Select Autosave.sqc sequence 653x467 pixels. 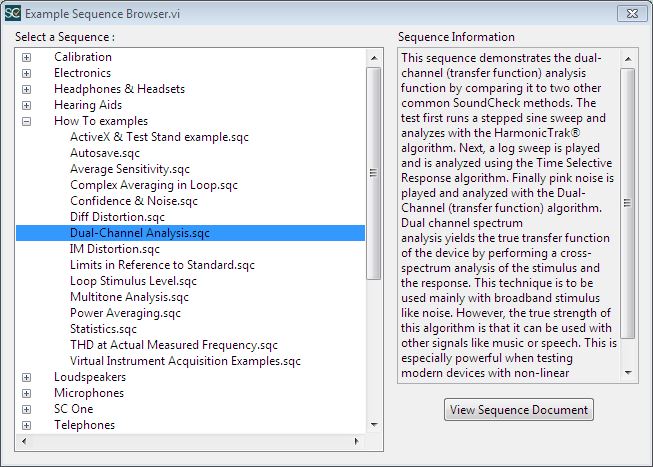pyautogui.click(x=105, y=153)
